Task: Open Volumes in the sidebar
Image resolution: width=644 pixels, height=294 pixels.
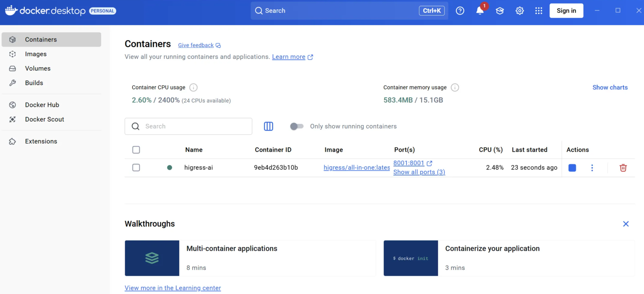Action: point(51,68)
